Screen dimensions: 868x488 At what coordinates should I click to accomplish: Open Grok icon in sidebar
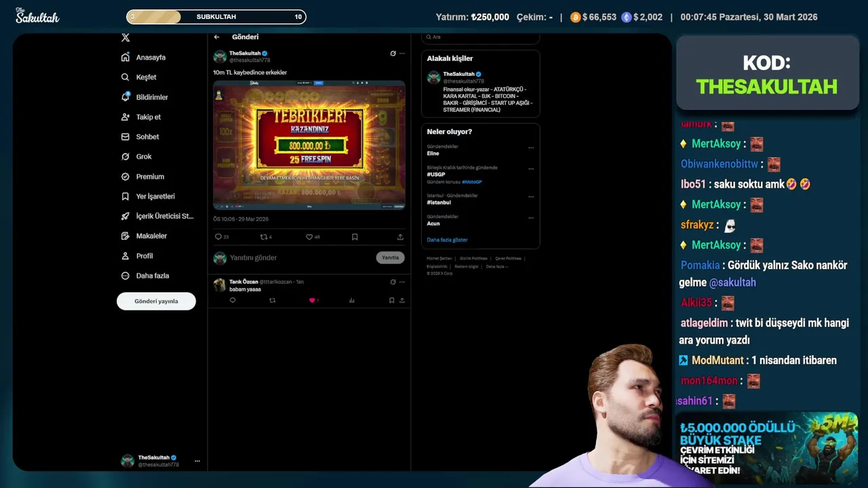click(x=125, y=157)
